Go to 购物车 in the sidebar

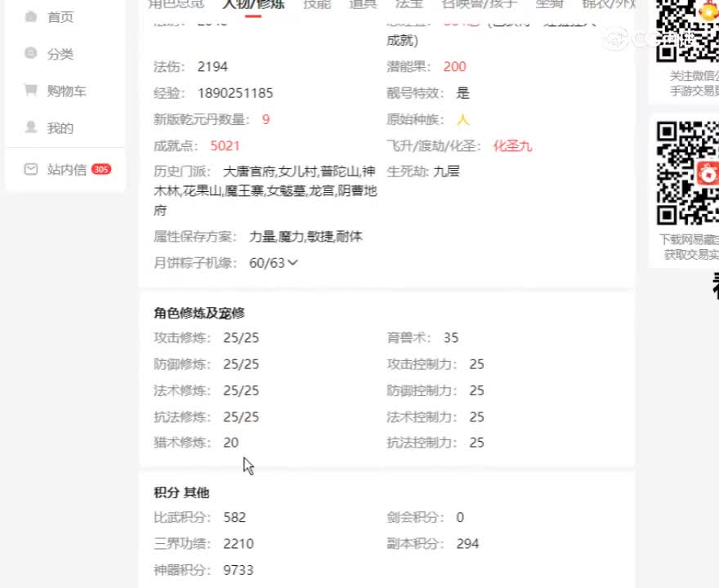(x=67, y=91)
